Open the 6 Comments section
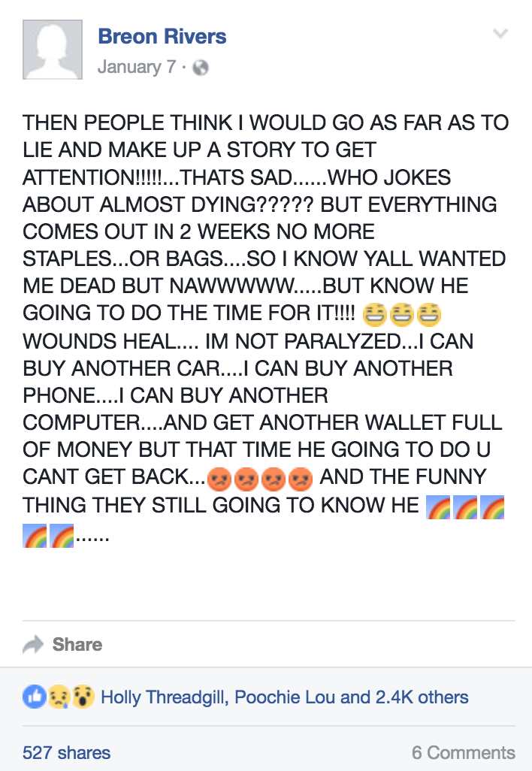This screenshot has width=532, height=771. pyautogui.click(x=463, y=752)
